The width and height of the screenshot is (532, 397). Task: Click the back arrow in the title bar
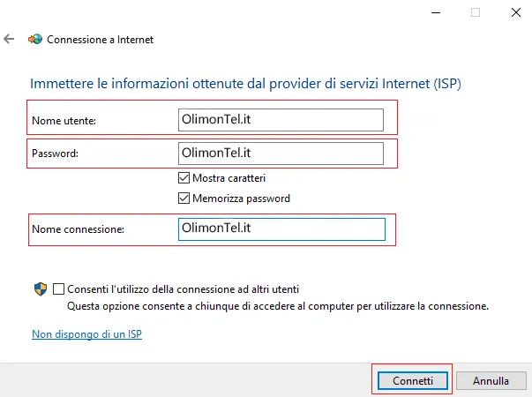pos(10,40)
